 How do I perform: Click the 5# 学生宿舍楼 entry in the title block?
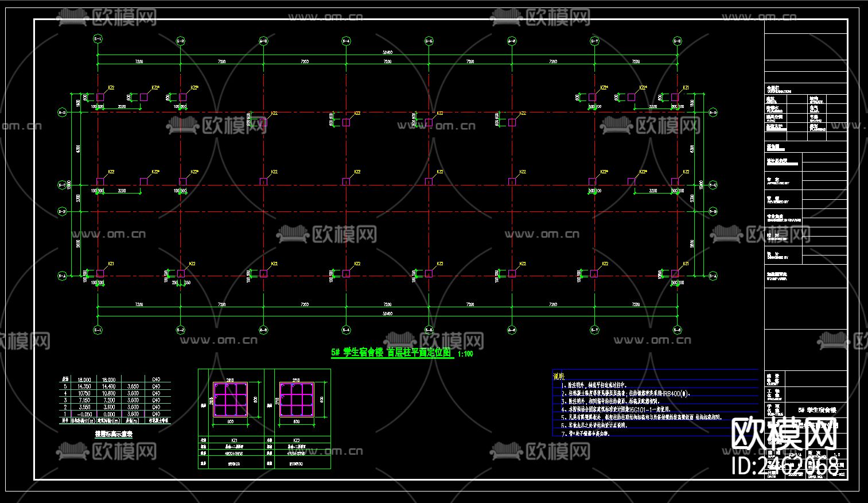(817, 410)
